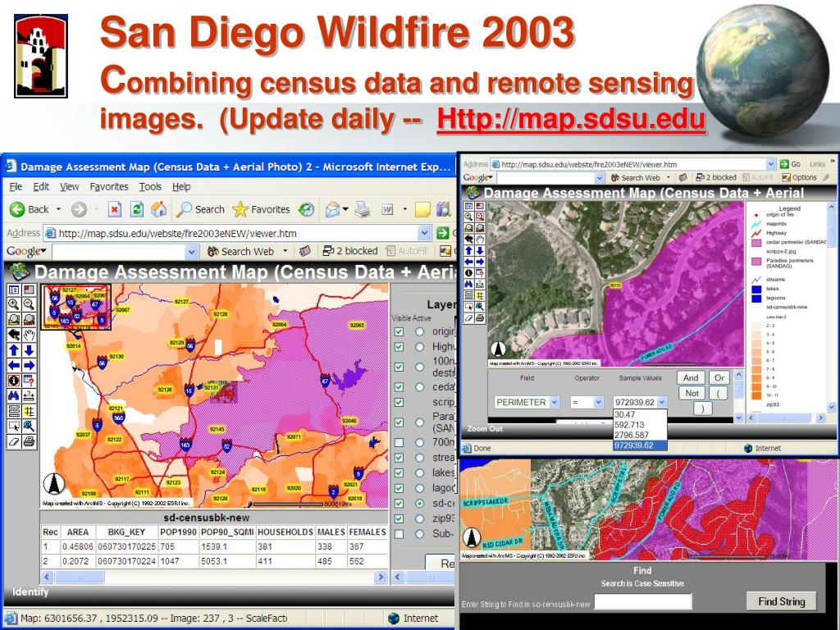Toggle visibility of lakes layer

399,472
